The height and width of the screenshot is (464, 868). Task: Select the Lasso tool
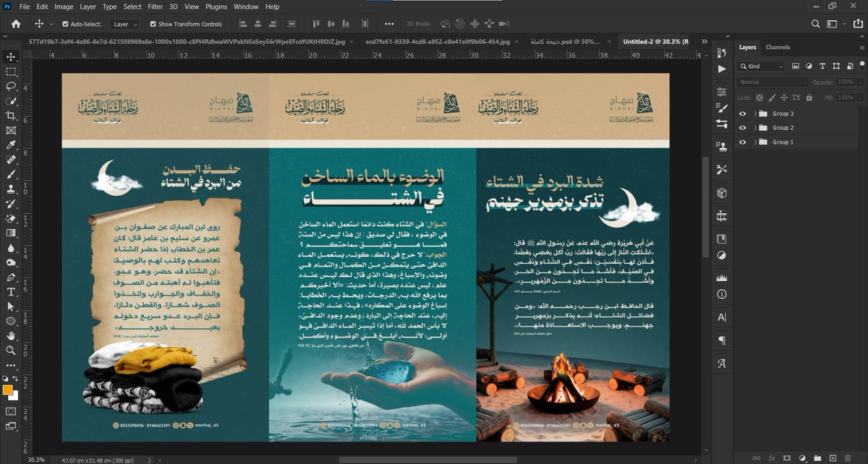click(11, 86)
